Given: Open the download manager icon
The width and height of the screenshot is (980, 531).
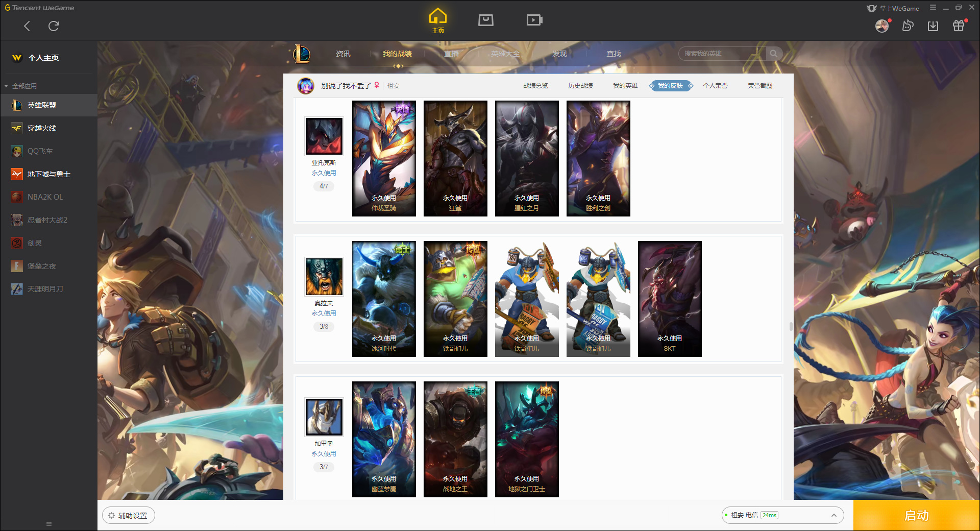Looking at the screenshot, I should tap(933, 26).
